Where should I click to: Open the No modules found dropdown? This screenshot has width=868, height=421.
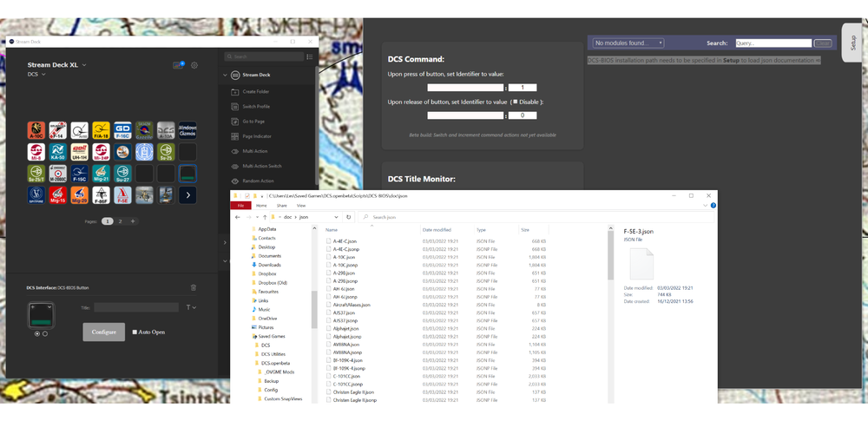click(x=628, y=43)
